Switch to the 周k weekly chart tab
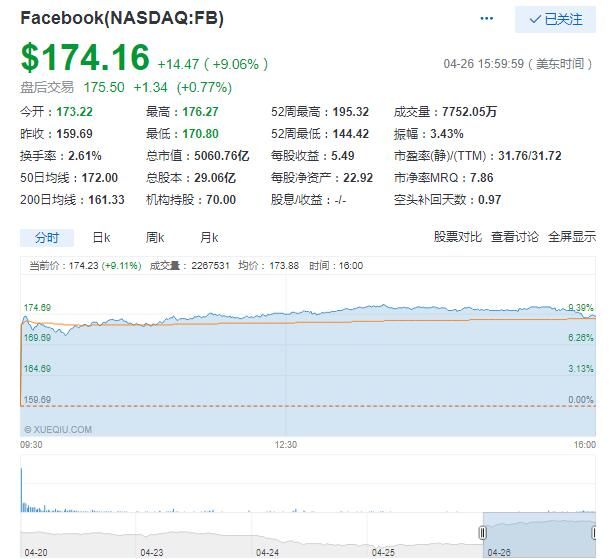 coord(155,238)
